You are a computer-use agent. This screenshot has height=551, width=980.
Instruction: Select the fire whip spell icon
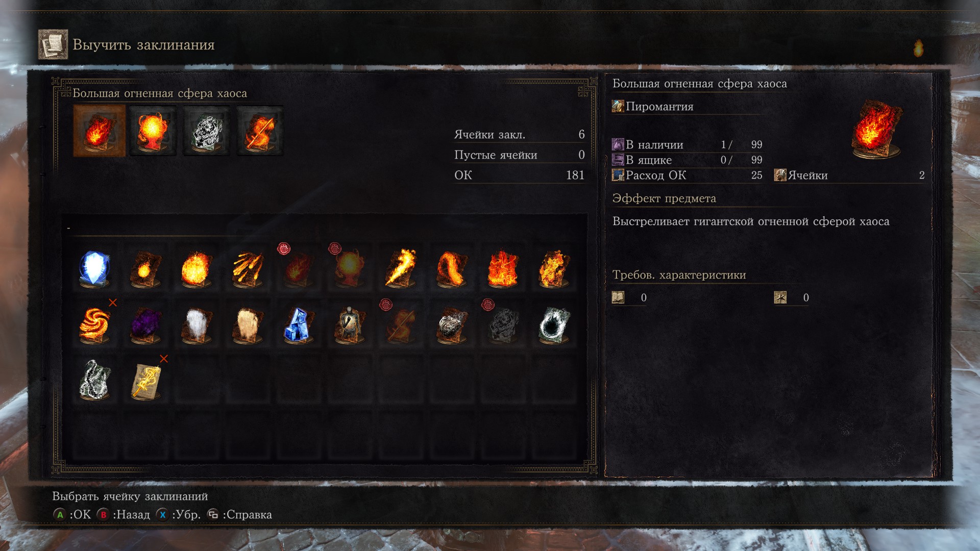point(452,268)
